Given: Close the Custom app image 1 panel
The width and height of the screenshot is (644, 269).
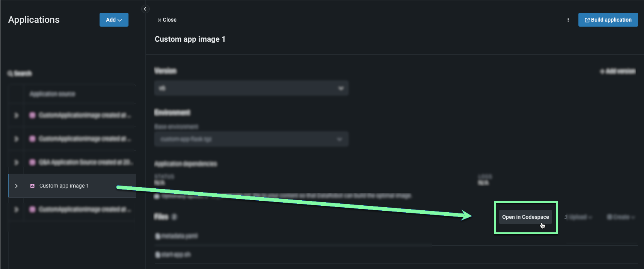Looking at the screenshot, I should pyautogui.click(x=167, y=20).
